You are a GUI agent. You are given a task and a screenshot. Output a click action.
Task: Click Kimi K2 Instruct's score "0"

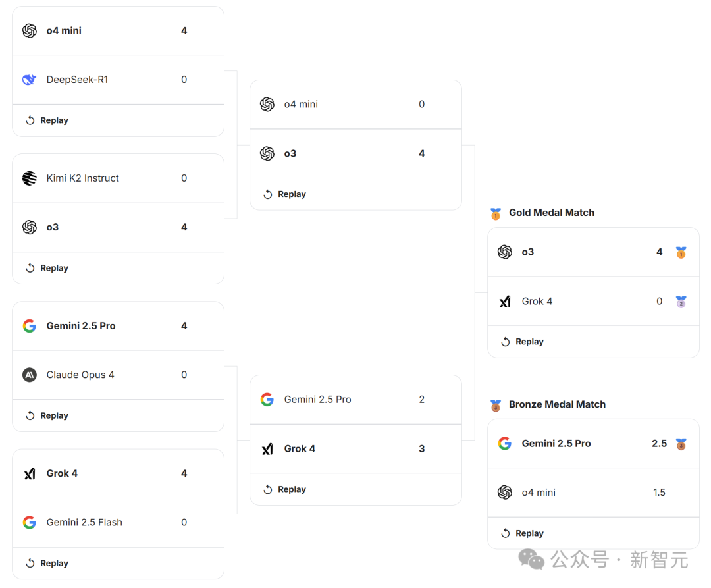[x=184, y=178]
